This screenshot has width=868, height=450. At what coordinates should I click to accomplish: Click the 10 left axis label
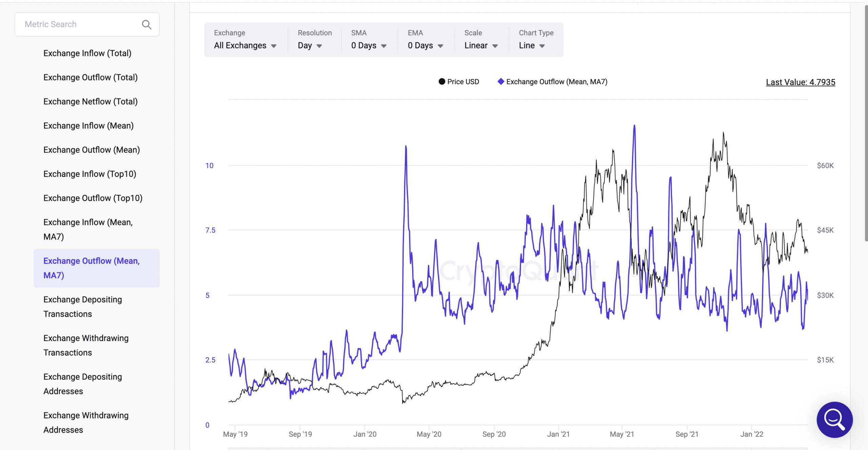pos(209,166)
